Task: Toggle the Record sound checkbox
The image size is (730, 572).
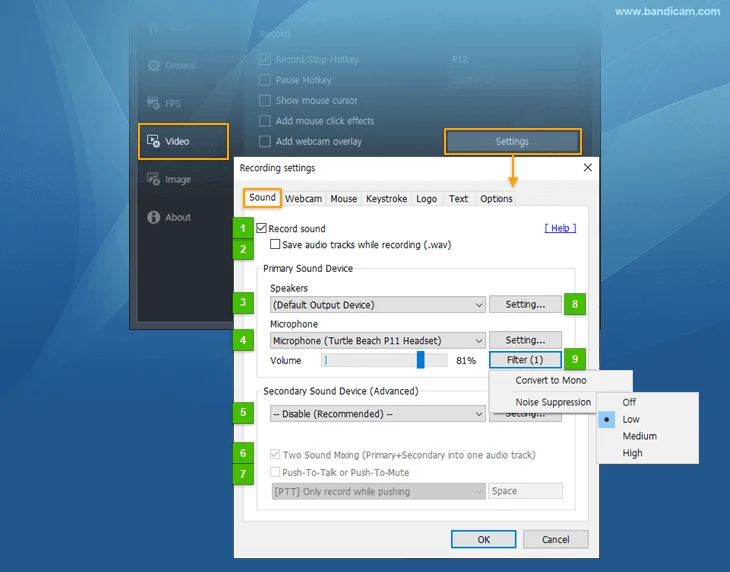Action: coord(262,228)
